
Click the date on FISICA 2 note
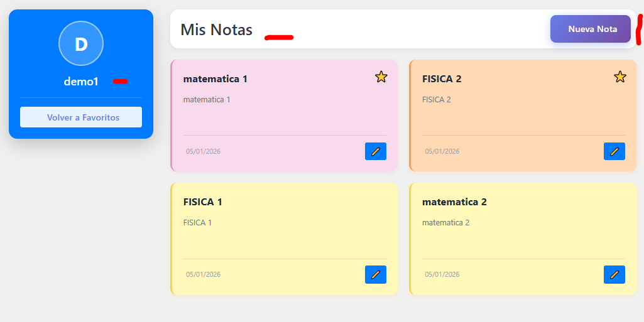(442, 151)
